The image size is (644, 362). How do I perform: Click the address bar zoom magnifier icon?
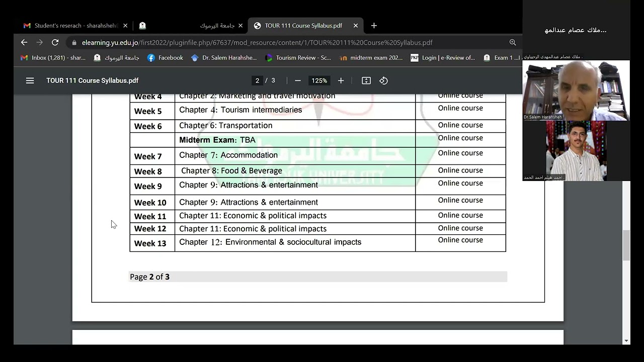(513, 43)
